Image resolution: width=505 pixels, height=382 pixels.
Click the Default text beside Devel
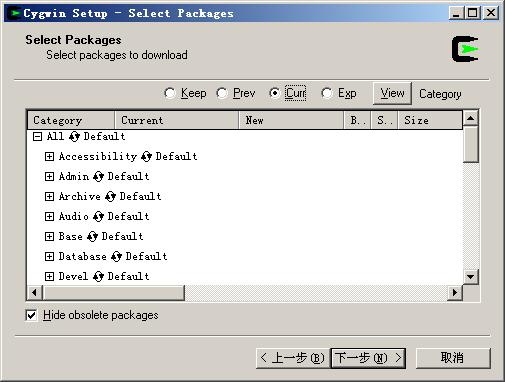coord(128,276)
